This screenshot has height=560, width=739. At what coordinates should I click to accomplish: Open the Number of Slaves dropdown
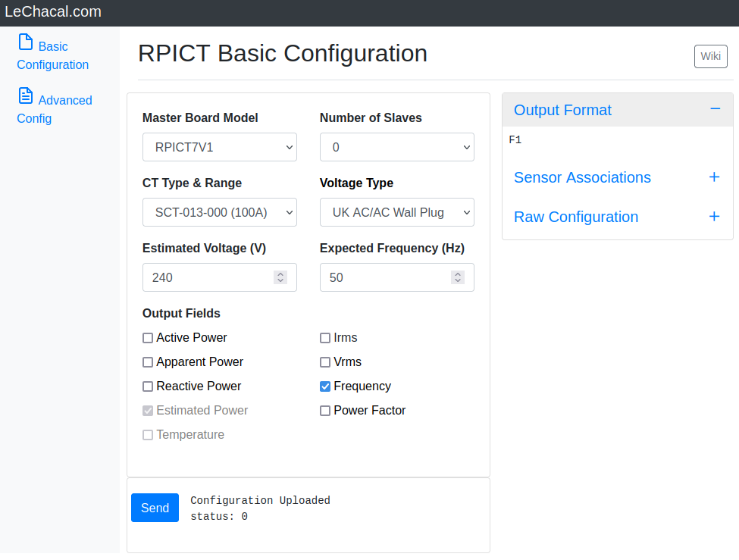397,147
